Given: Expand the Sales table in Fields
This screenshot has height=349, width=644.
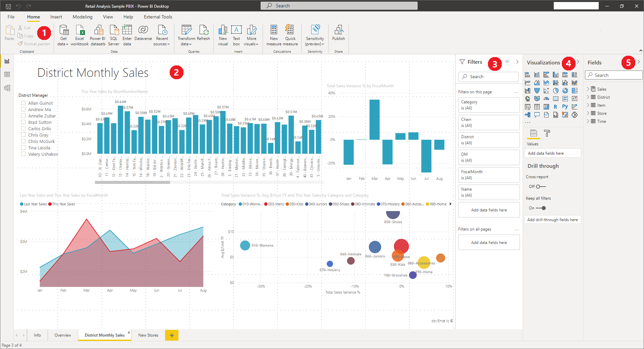Looking at the screenshot, I should coord(588,89).
